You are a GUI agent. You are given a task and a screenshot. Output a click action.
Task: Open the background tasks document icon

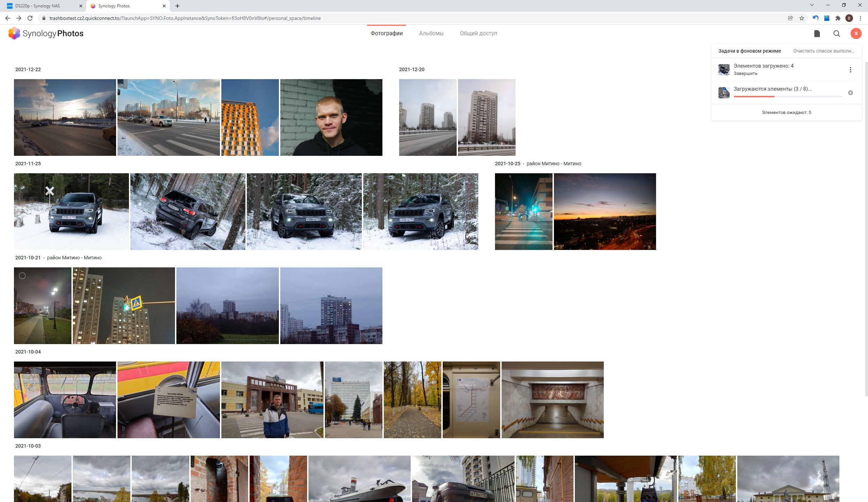click(817, 33)
